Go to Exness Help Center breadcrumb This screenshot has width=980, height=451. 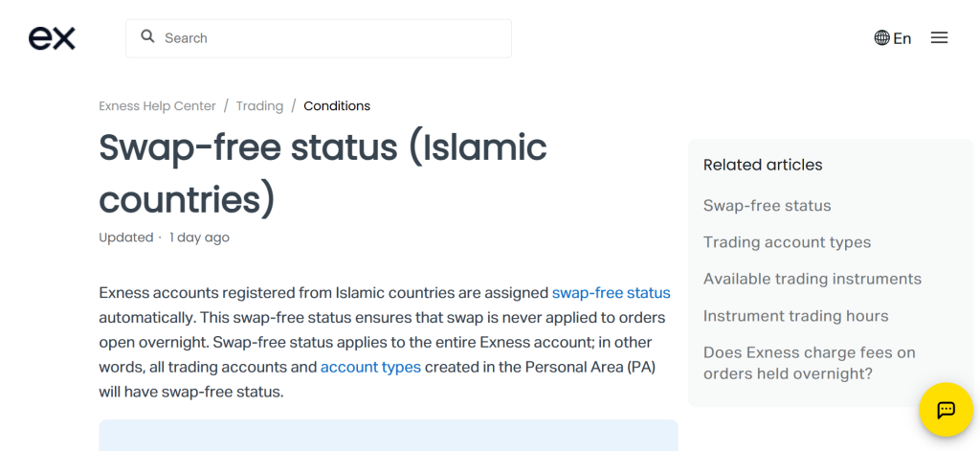pyautogui.click(x=158, y=105)
